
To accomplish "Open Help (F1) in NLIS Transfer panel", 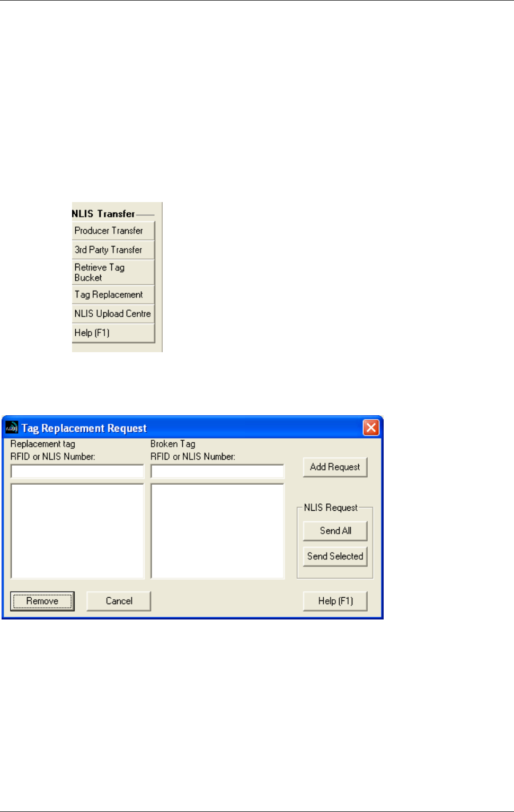I will pos(113,333).
